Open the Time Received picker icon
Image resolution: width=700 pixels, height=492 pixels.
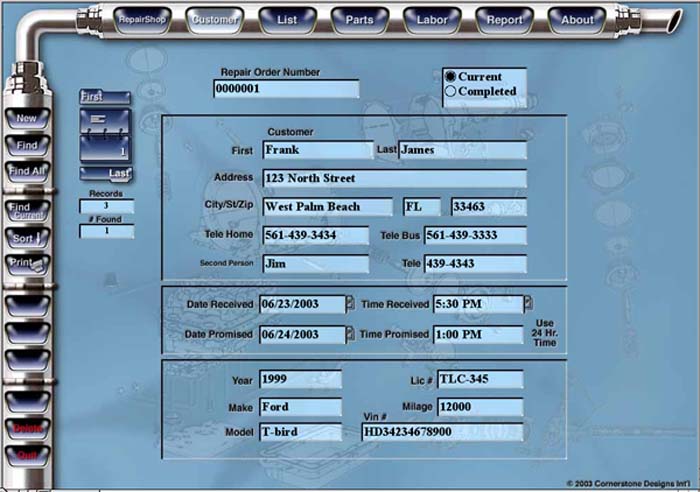(528, 303)
